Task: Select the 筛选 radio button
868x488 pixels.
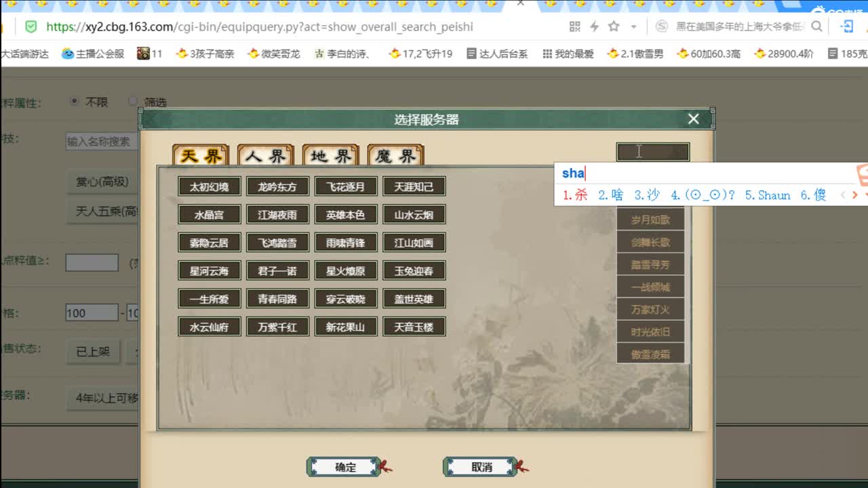Action: [133, 102]
